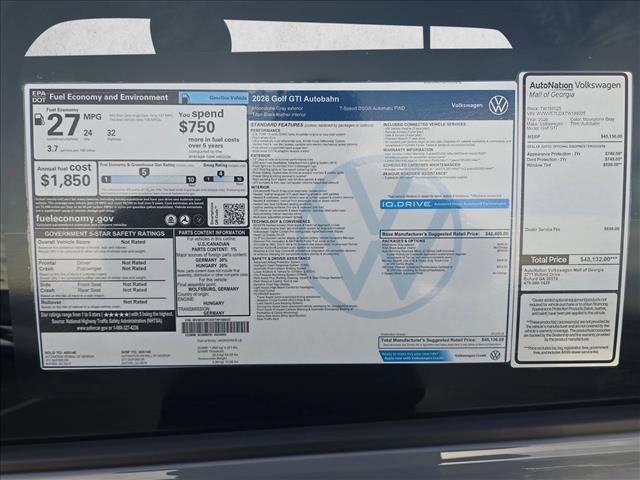Click the Standard Features heading
The width and height of the screenshot is (640, 480).
click(x=277, y=124)
